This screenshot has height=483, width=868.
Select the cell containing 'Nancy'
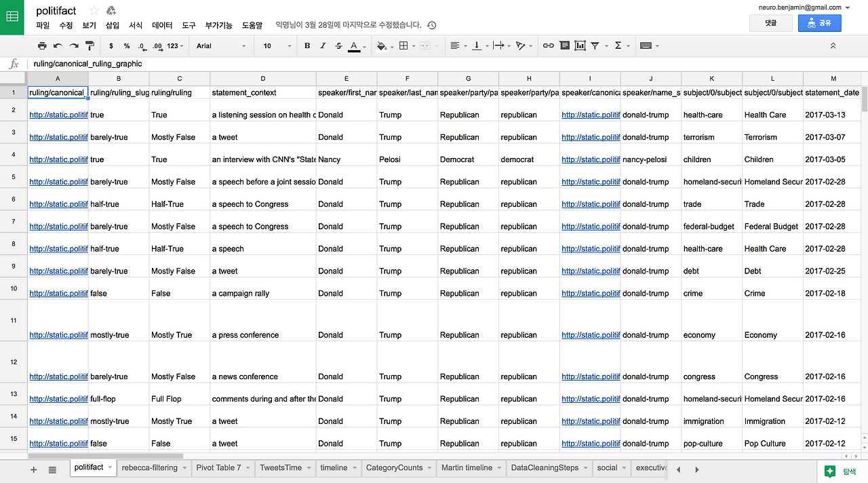[347, 155]
